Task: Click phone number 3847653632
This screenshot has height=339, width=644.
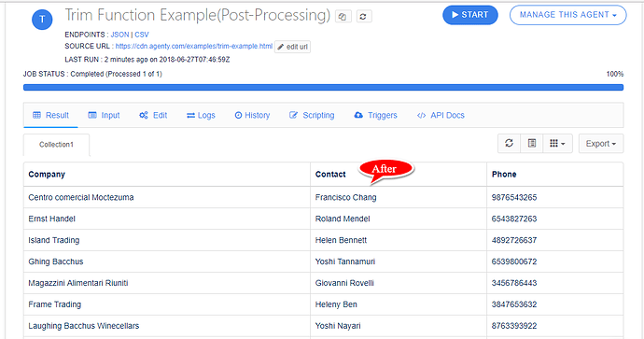Action: click(x=514, y=304)
